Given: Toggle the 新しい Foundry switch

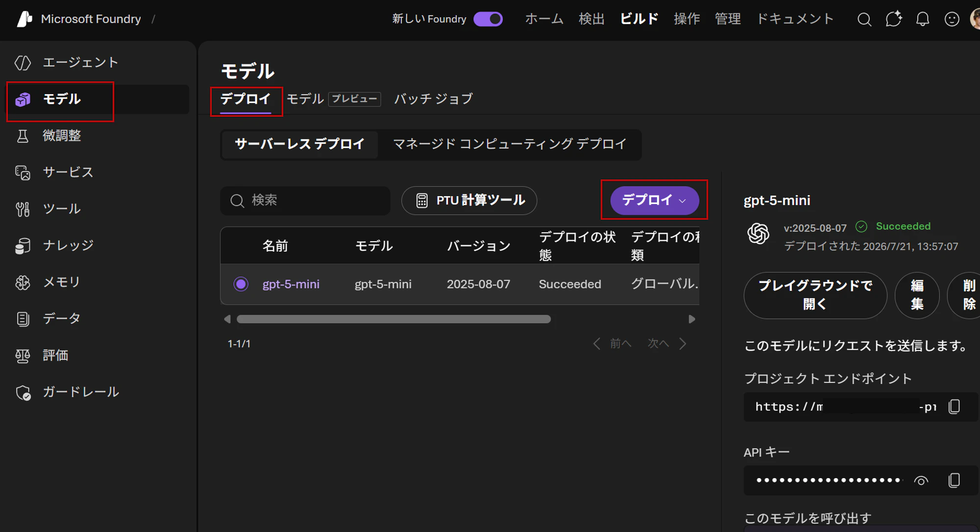Looking at the screenshot, I should 488,19.
